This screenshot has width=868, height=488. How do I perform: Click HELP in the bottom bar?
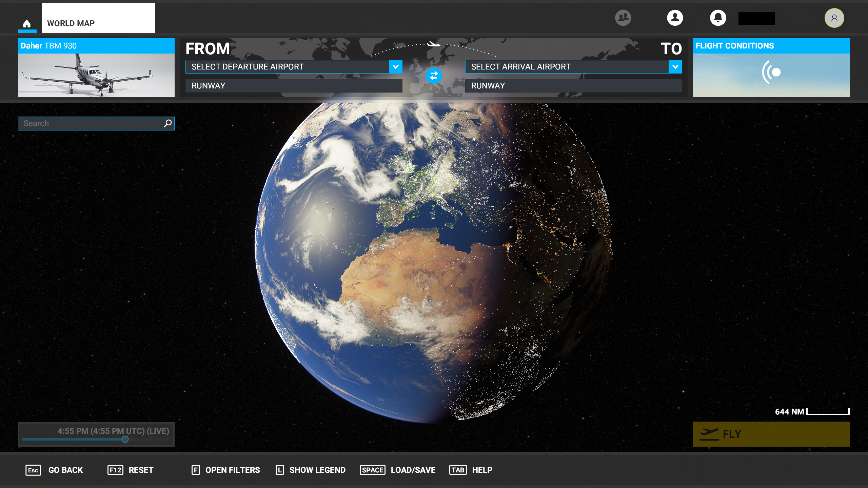click(482, 470)
